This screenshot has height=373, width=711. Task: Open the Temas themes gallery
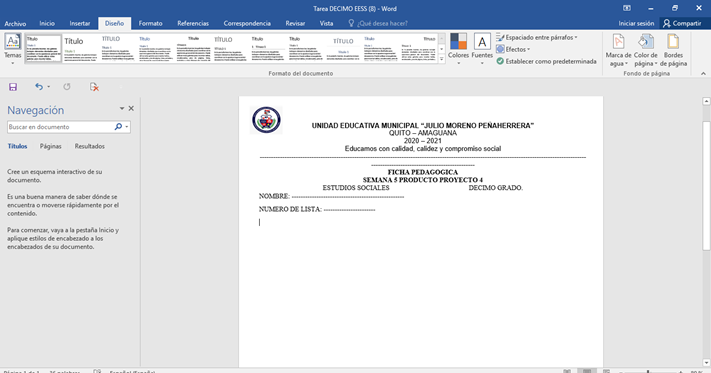[12, 49]
